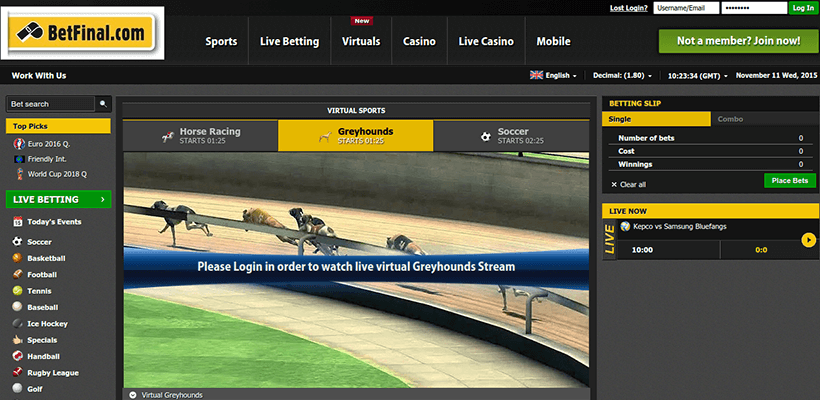Click the Ice Hockey puck icon
This screenshot has width=820, height=400.
click(18, 324)
